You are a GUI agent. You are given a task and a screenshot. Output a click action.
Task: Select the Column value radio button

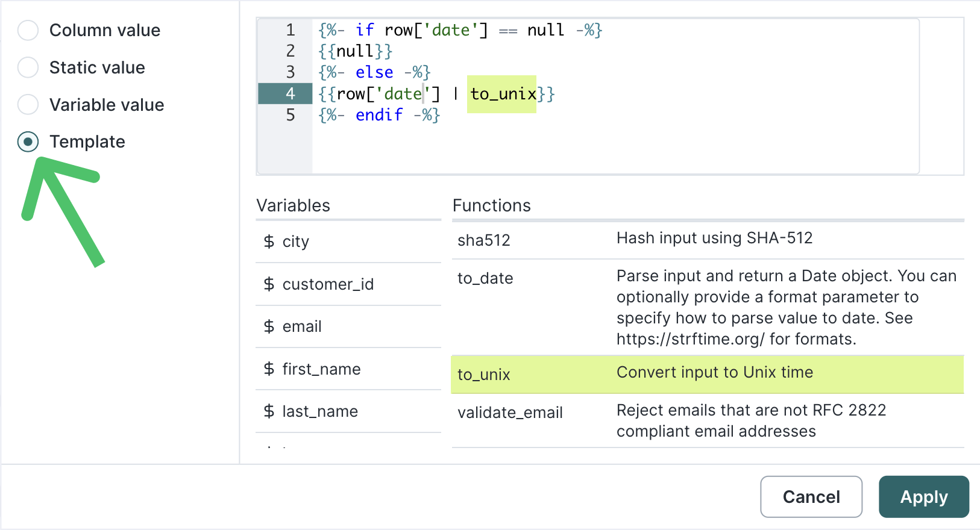click(28, 30)
